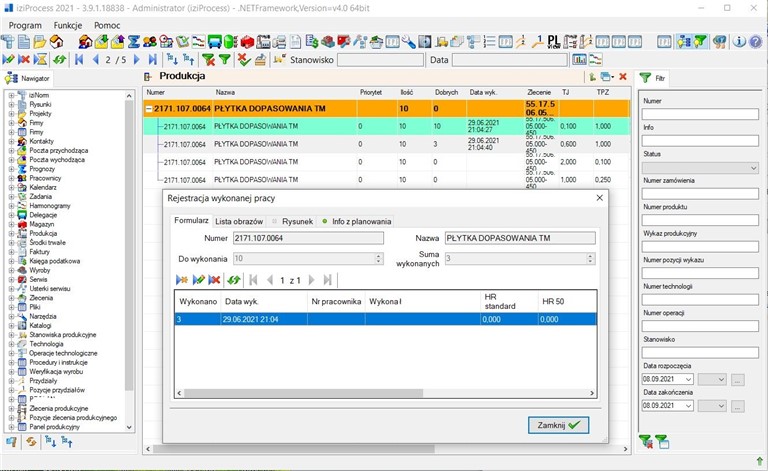The image size is (768, 471).
Task: Switch to the Info z planowania tab
Action: tap(356, 221)
